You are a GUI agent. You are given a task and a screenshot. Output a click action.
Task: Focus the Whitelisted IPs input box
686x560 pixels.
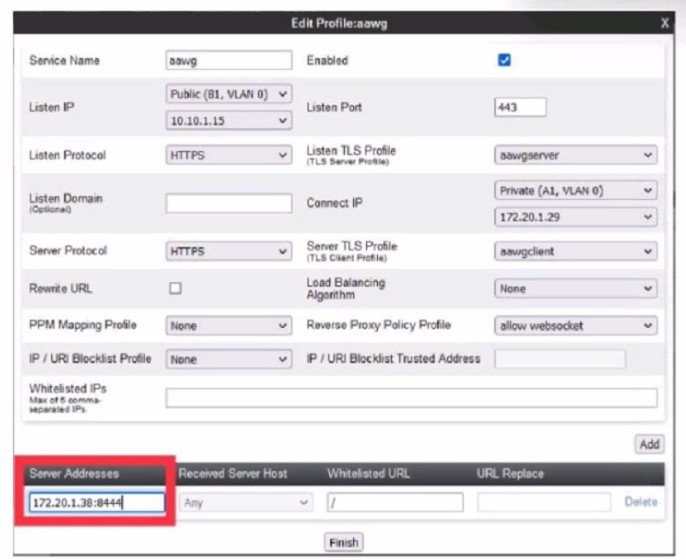click(x=411, y=398)
